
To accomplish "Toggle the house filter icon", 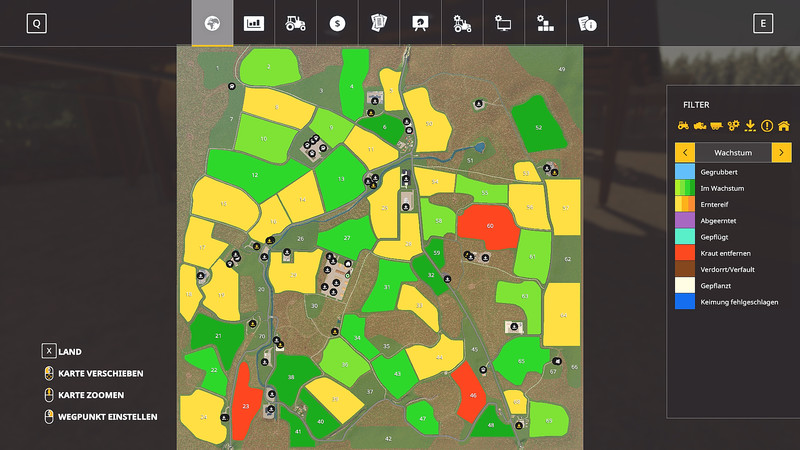I will point(784,126).
